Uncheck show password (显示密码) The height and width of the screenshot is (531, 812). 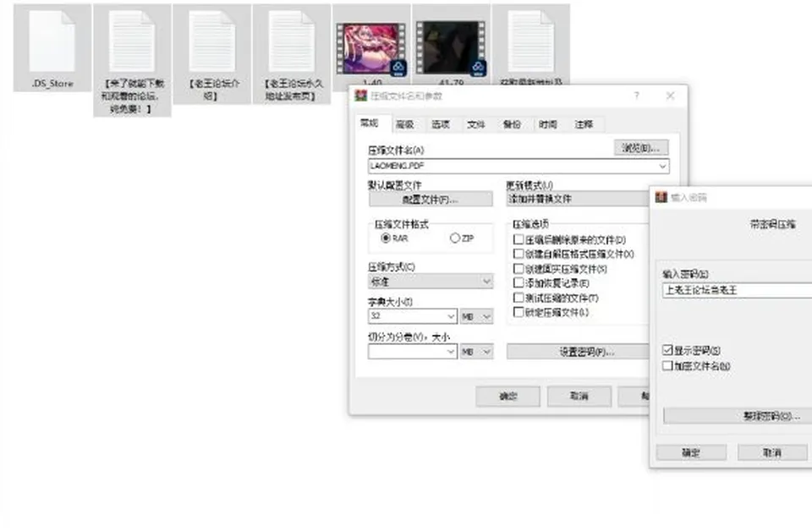(x=667, y=350)
